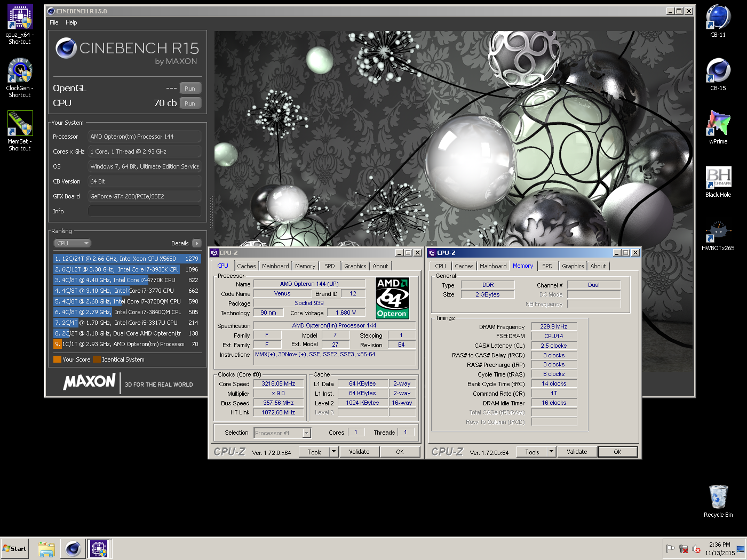Select the highlighted 1C/1T AMD Opteron row

click(x=127, y=344)
